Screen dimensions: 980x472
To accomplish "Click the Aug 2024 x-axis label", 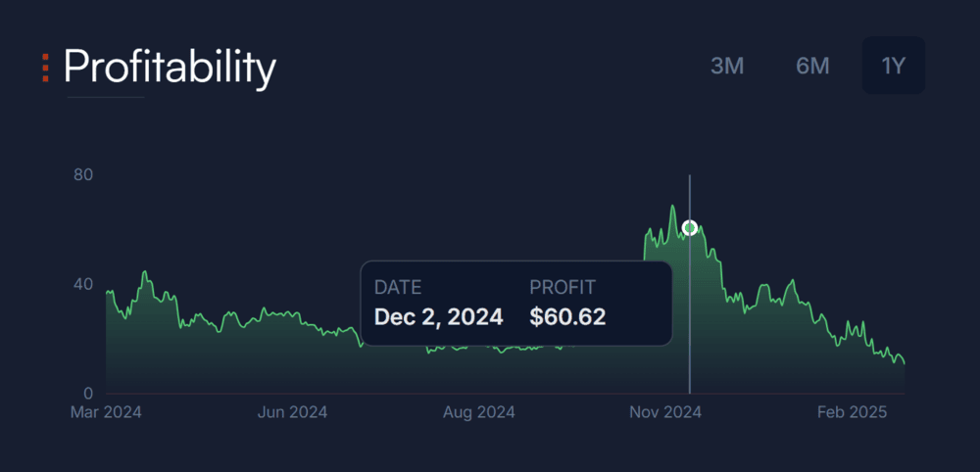I will (x=479, y=412).
